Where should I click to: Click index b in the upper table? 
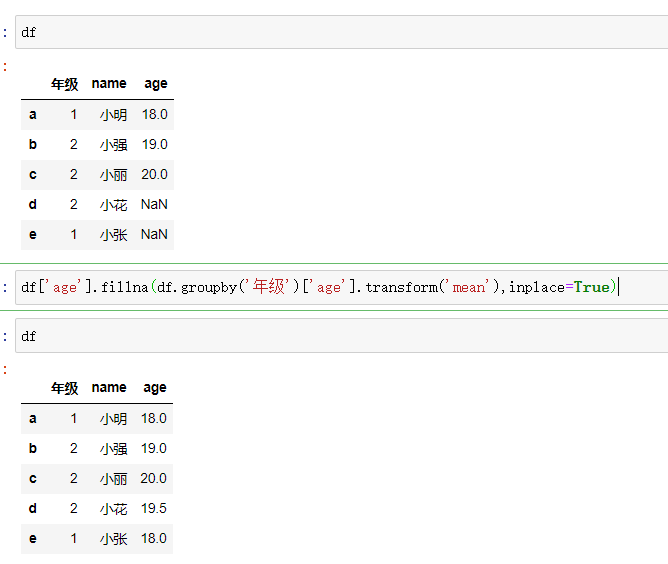point(33,144)
